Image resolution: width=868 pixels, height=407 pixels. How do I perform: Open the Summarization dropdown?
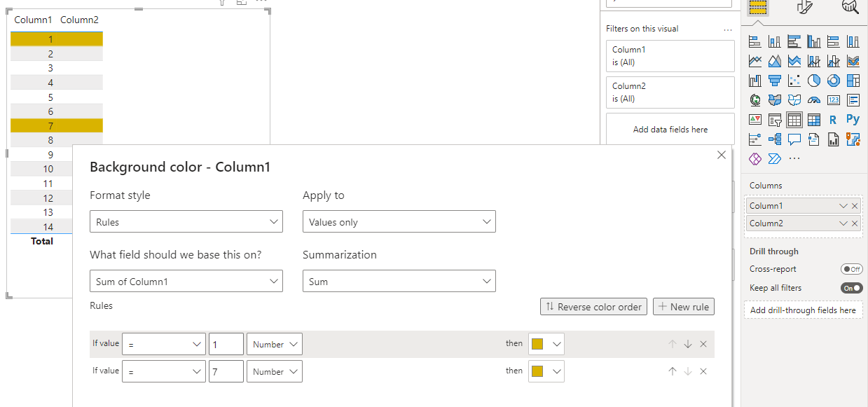[x=399, y=282]
